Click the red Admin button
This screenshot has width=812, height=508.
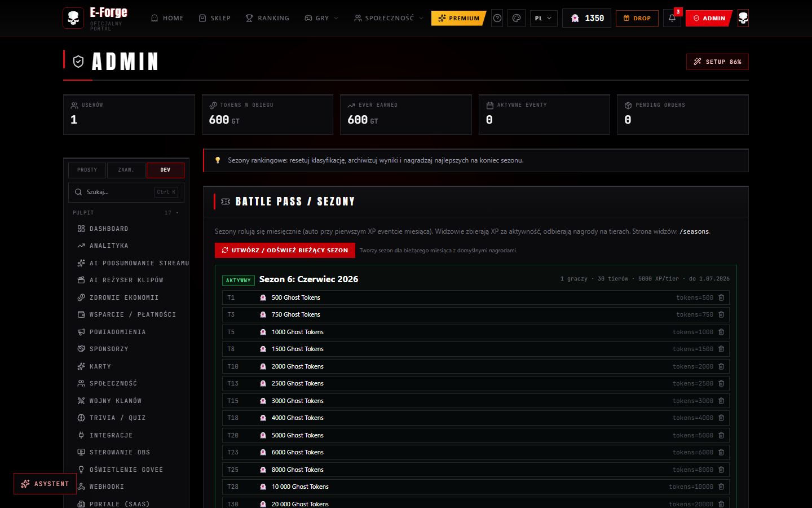tap(709, 18)
